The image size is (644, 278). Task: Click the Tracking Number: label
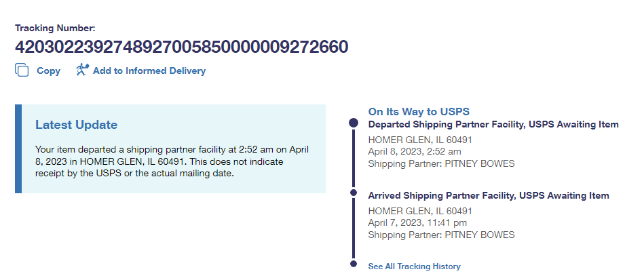(x=55, y=28)
